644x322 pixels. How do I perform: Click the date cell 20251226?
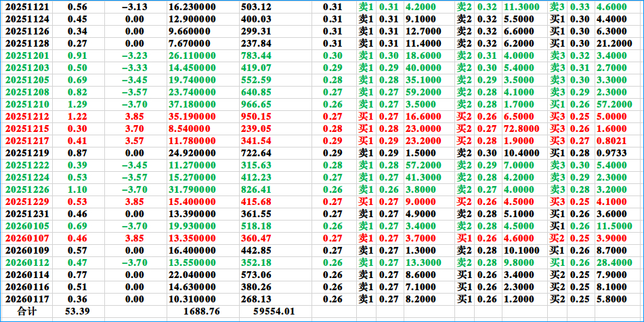[26, 189]
